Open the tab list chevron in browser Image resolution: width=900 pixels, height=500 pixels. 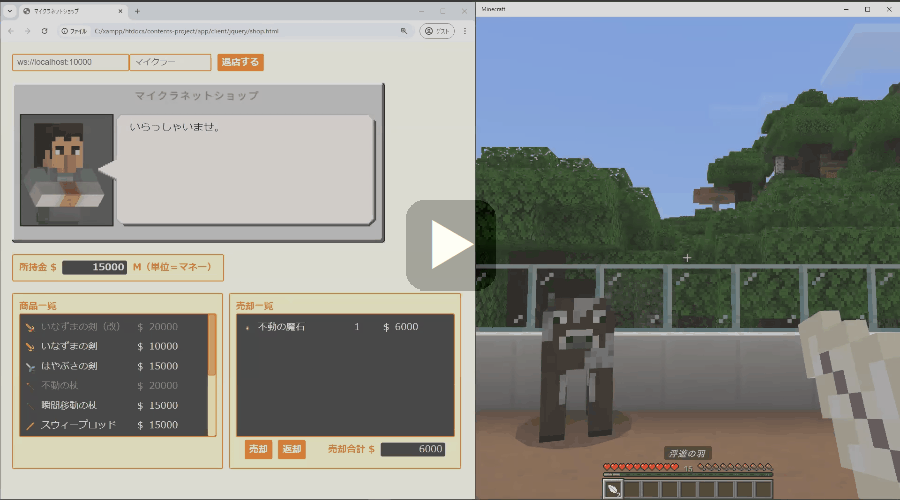click(10, 11)
